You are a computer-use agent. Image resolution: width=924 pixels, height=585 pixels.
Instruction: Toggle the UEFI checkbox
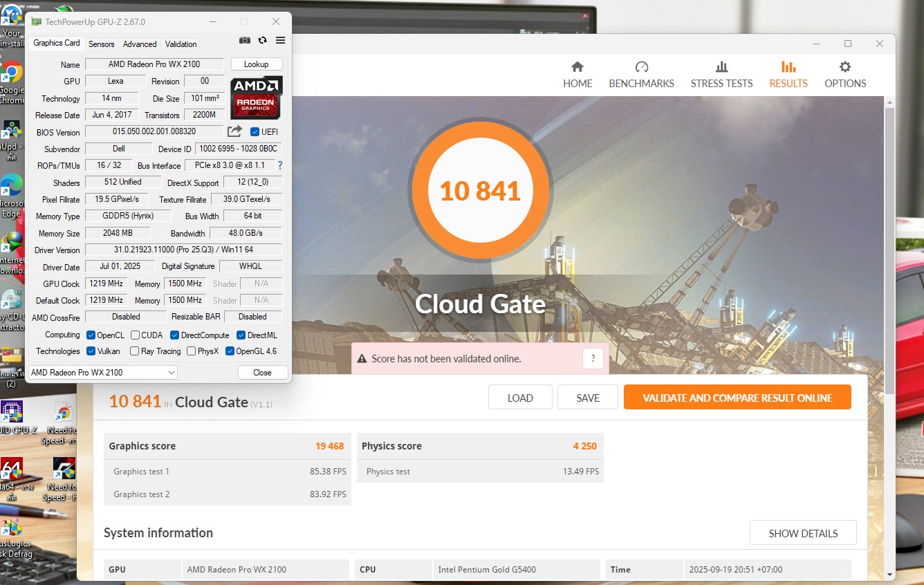click(x=255, y=132)
